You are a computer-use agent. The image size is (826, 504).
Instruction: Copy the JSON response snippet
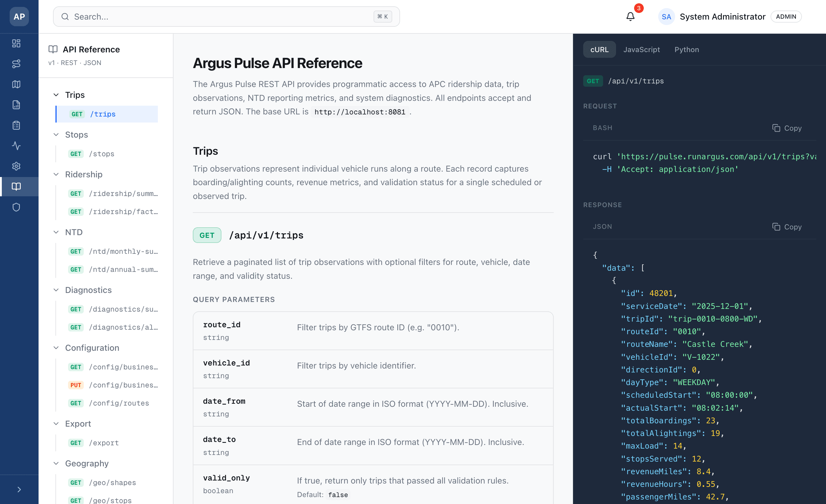coord(787,227)
